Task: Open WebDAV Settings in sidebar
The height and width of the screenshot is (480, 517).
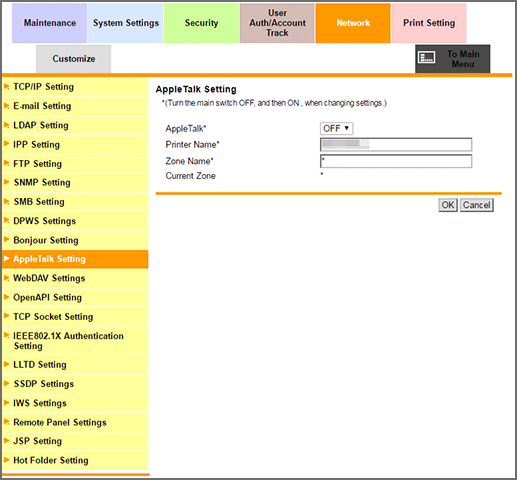Action: click(75, 278)
